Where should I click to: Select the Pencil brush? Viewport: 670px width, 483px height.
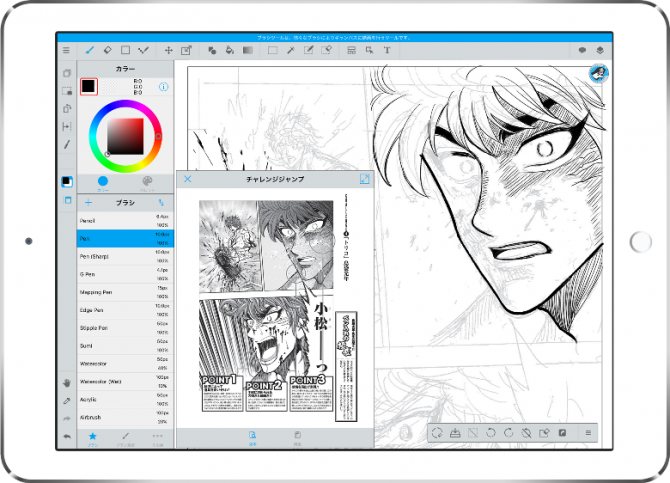point(125,221)
